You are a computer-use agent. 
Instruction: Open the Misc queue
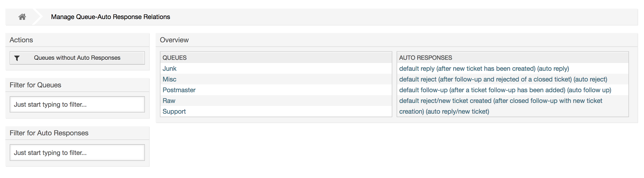coord(169,79)
